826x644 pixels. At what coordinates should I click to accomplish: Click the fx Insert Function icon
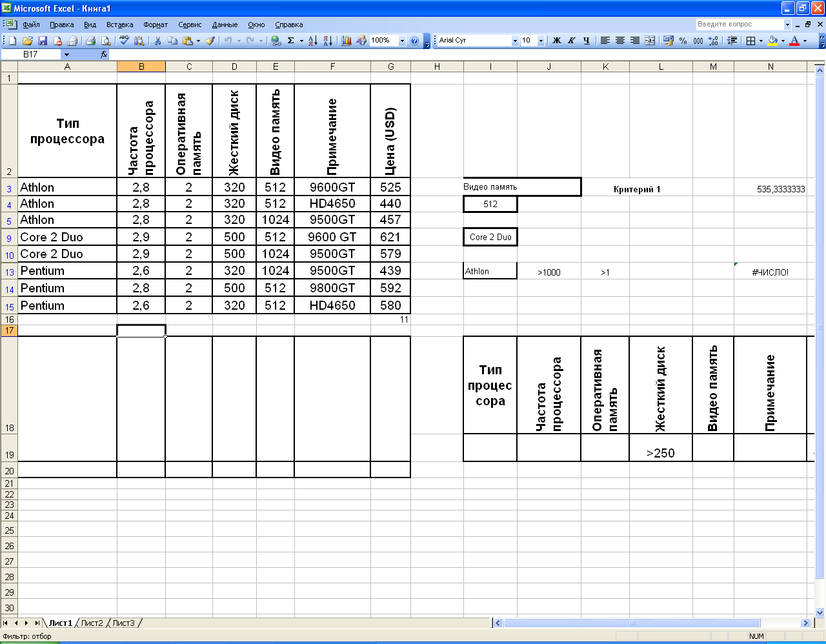(x=104, y=54)
